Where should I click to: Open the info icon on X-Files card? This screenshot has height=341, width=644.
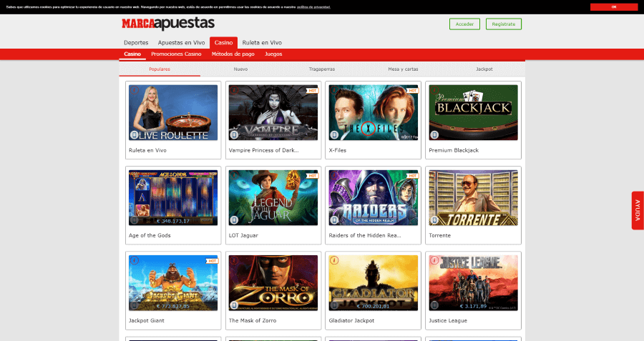(334, 90)
